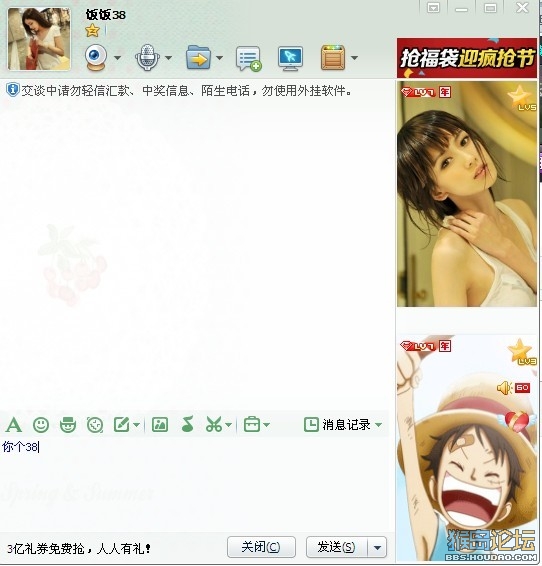Expand the video call options arrow

coord(117,58)
